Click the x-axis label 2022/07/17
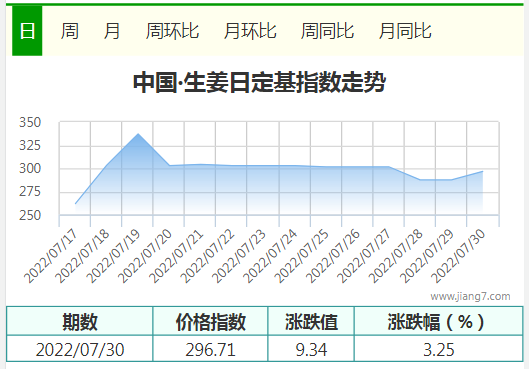The height and width of the screenshot is (369, 529). [51, 256]
